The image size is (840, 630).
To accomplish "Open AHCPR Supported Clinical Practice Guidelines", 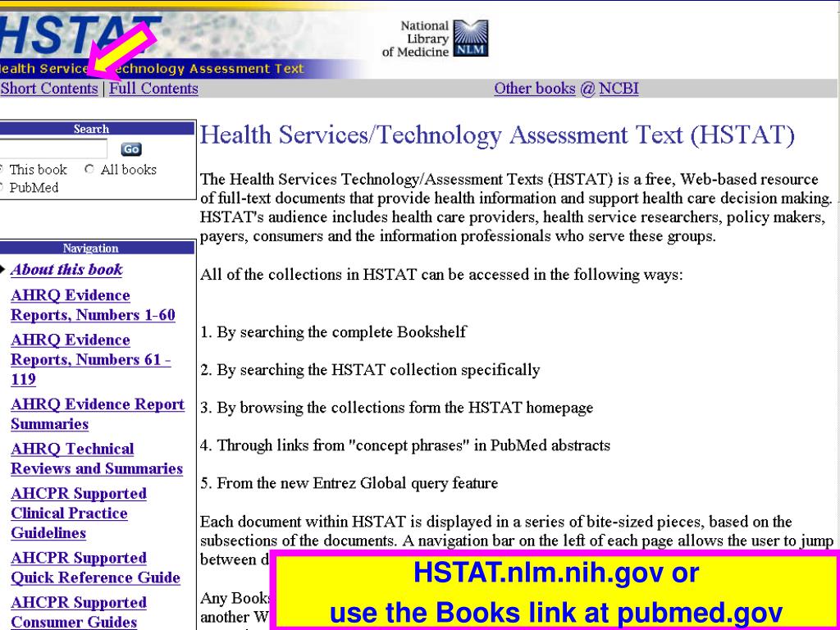I will point(78,514).
